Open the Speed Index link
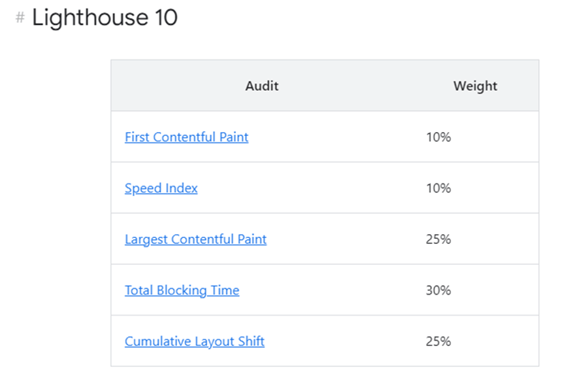The image size is (588, 391). click(x=161, y=188)
